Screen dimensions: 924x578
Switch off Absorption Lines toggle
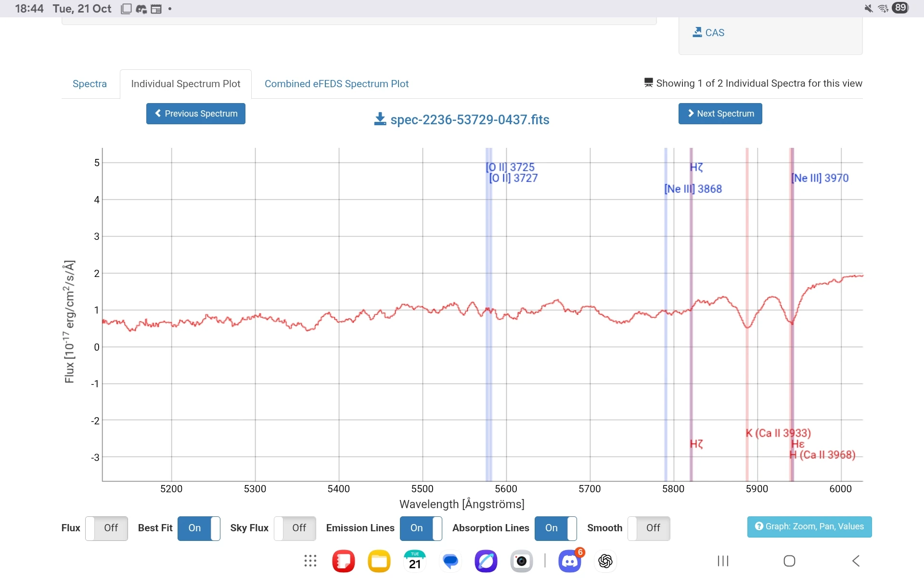[x=555, y=528]
